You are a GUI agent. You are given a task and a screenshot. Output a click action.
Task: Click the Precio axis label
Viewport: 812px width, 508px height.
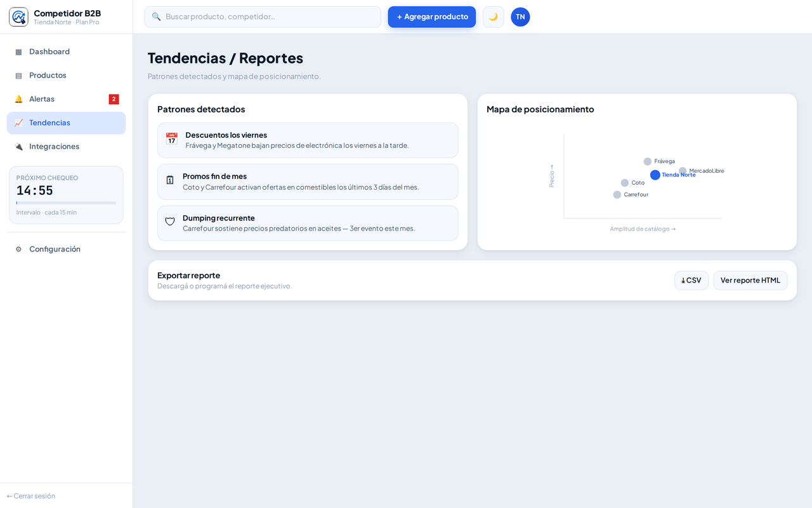[x=552, y=176]
